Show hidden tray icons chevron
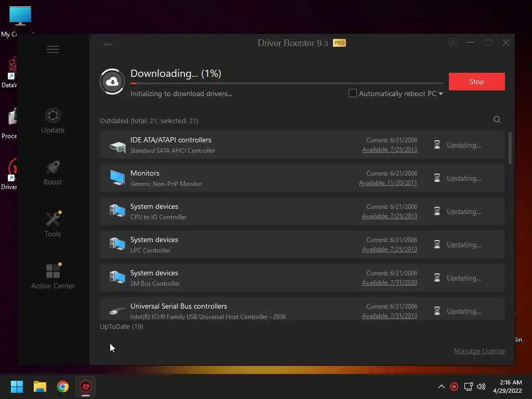Image resolution: width=532 pixels, height=399 pixels. point(442,387)
